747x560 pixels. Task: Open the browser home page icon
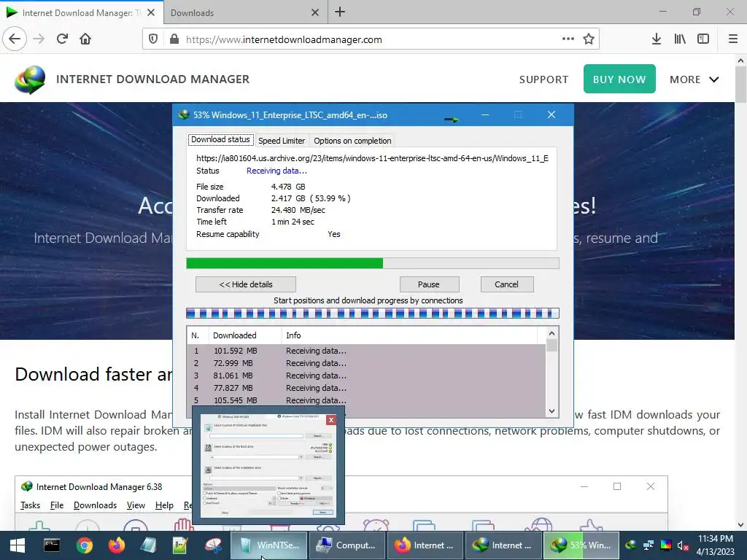(x=85, y=39)
